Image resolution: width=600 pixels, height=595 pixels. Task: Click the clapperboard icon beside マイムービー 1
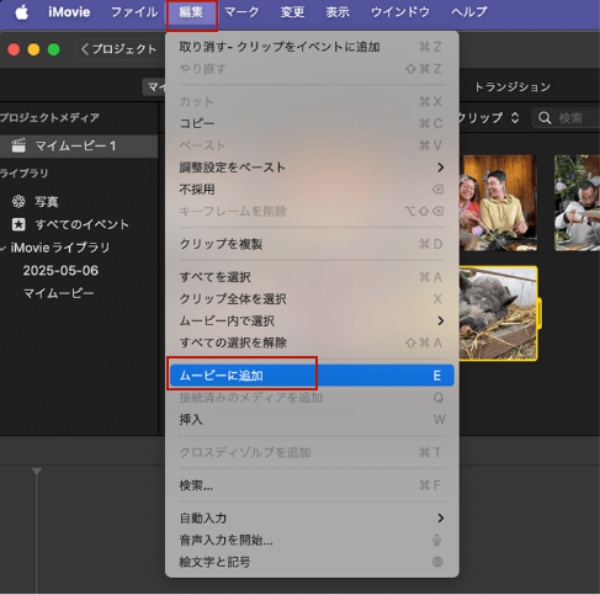point(18,145)
